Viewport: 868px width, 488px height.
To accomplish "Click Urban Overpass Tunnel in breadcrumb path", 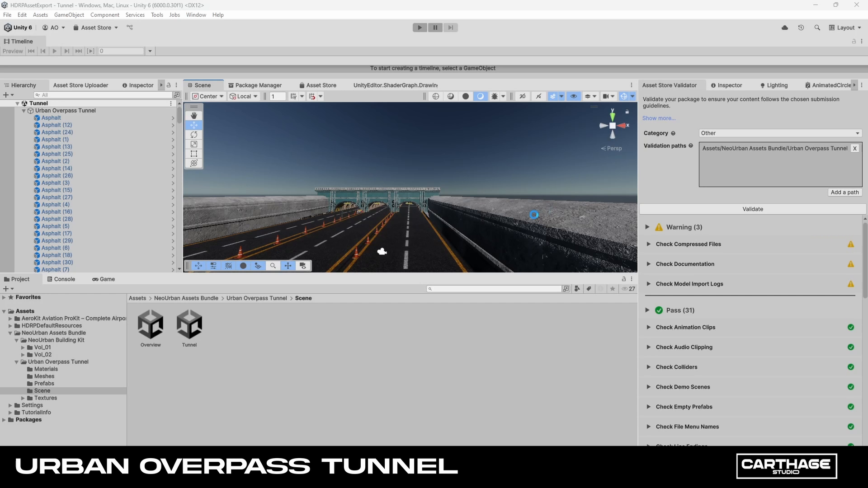I will tap(256, 298).
